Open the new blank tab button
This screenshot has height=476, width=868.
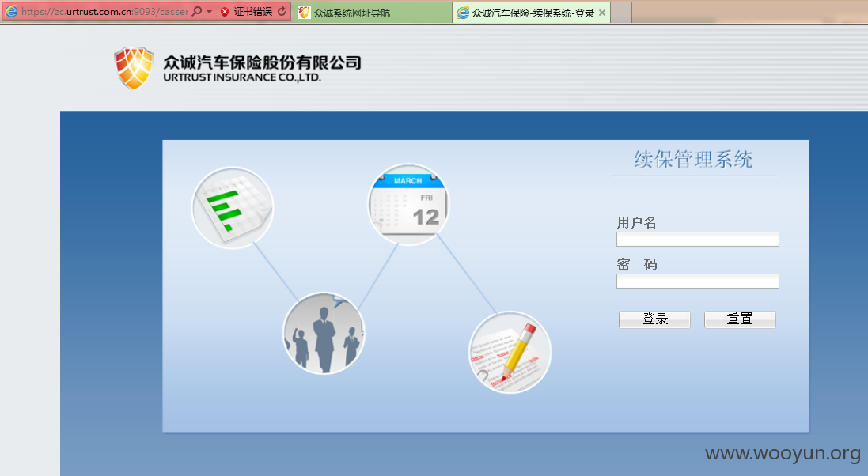(621, 13)
